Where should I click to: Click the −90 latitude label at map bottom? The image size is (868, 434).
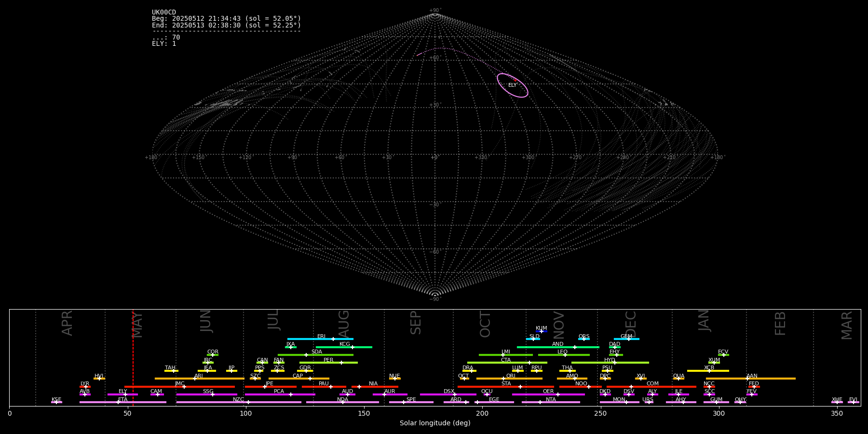pos(435,299)
